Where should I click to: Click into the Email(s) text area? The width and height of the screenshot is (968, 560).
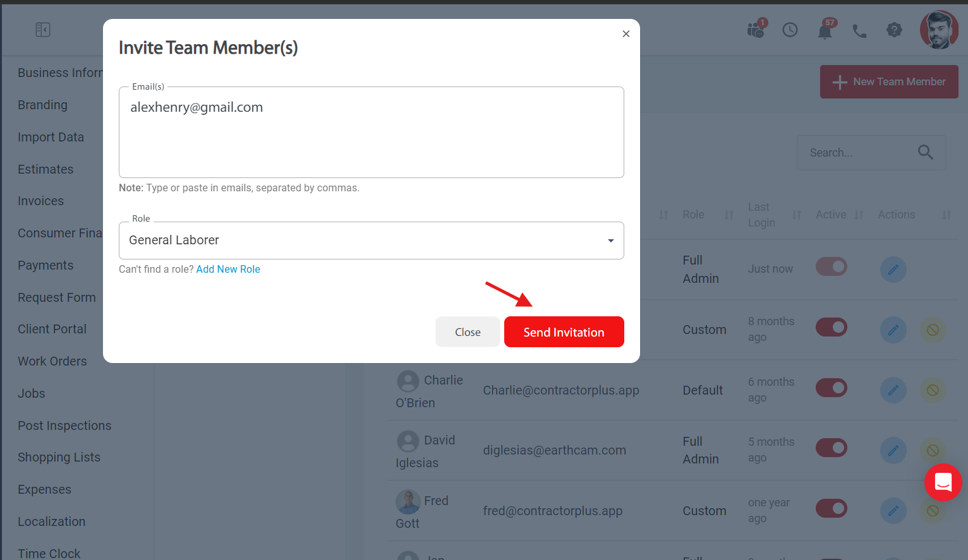pos(372,133)
